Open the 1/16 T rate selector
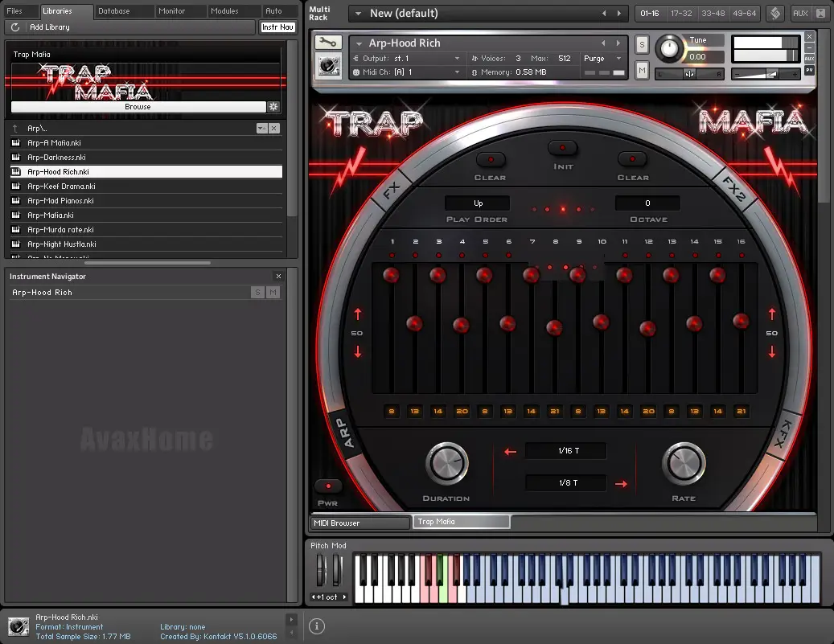The height and width of the screenshot is (644, 834). (566, 451)
